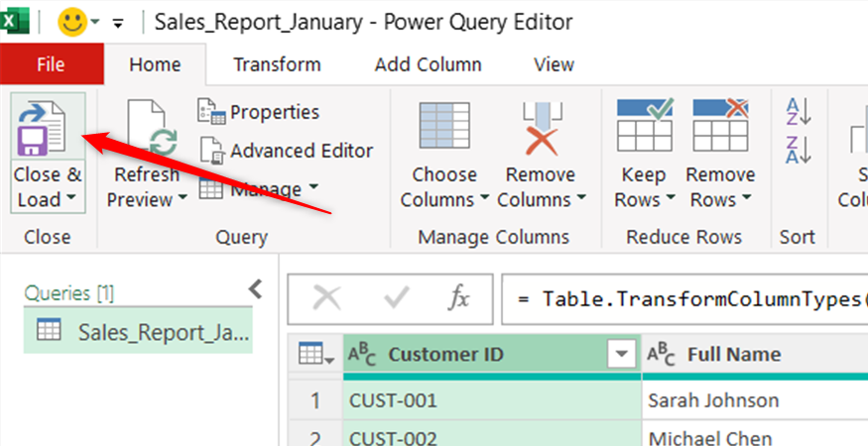Viewport: 868px width, 446px height.
Task: Switch to the View tab
Action: 555,64
